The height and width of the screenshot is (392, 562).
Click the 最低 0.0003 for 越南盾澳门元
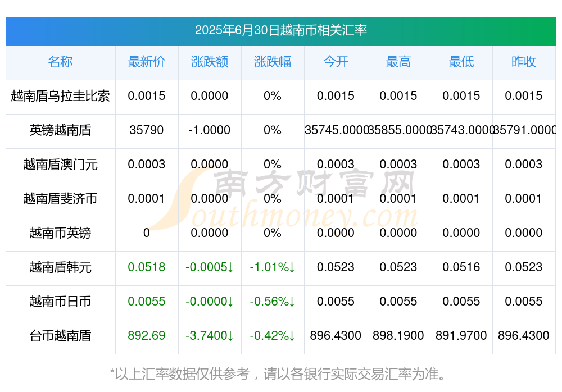(x=461, y=165)
